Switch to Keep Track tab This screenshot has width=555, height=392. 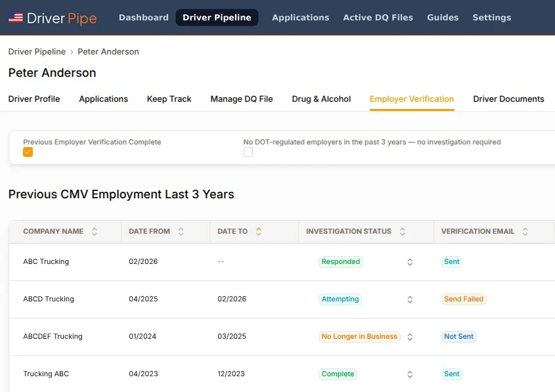click(169, 99)
